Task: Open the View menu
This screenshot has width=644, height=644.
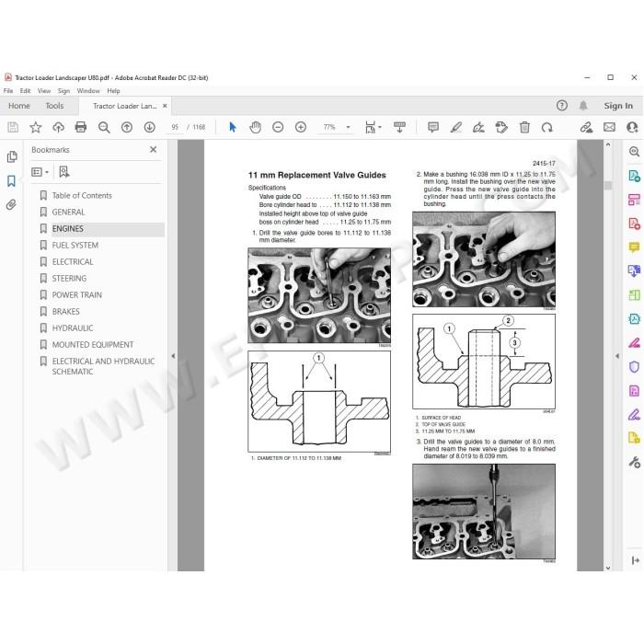Action: pos(44,91)
